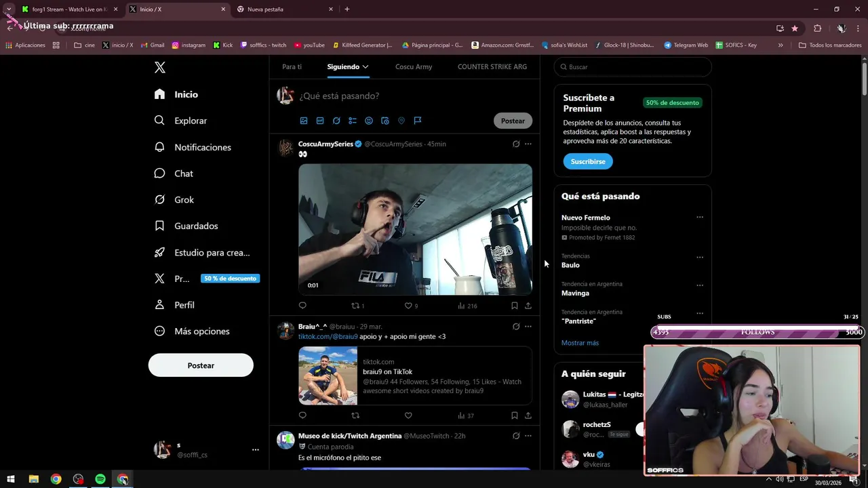Click the 50 % de descuento badge

coord(230,279)
